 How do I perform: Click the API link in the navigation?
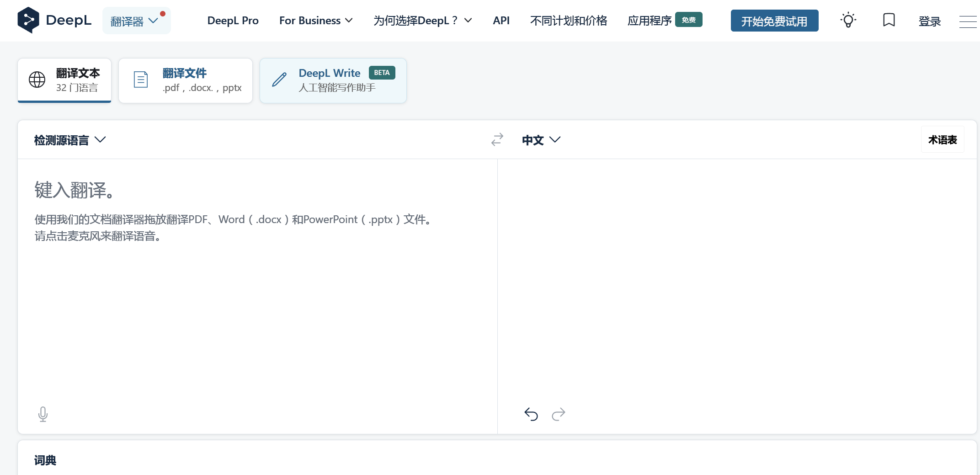[501, 21]
